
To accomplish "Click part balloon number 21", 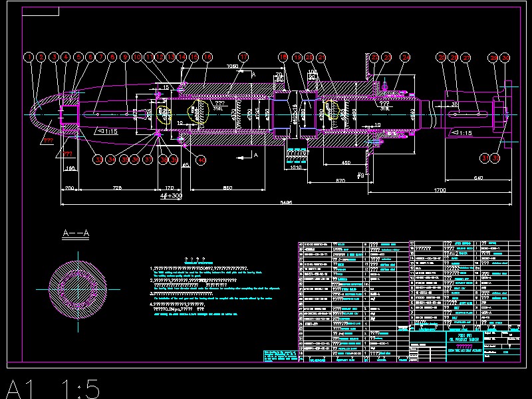I will 321,57.
